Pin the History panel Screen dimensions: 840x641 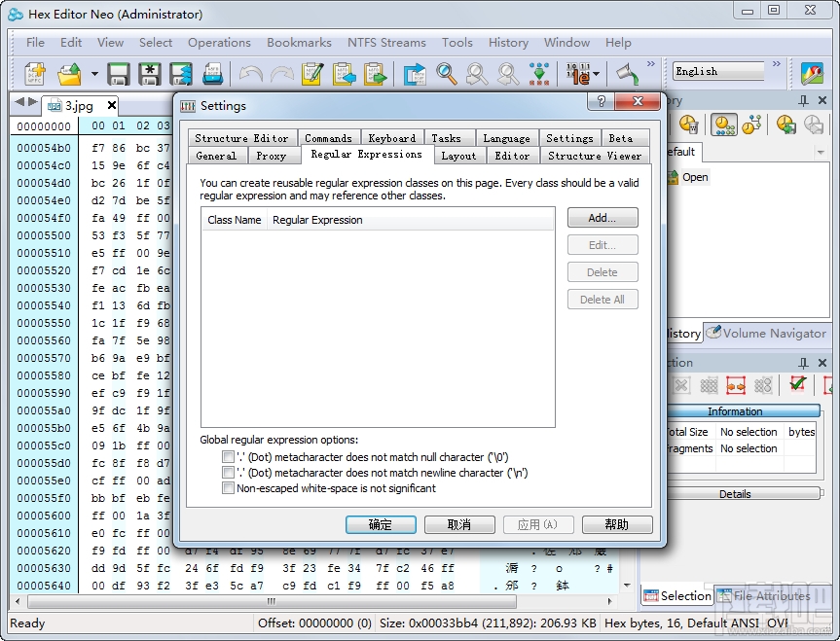[x=803, y=100]
